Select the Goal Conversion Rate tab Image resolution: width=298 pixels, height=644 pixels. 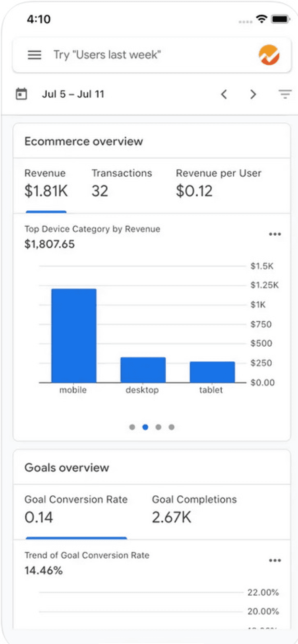pos(76,510)
